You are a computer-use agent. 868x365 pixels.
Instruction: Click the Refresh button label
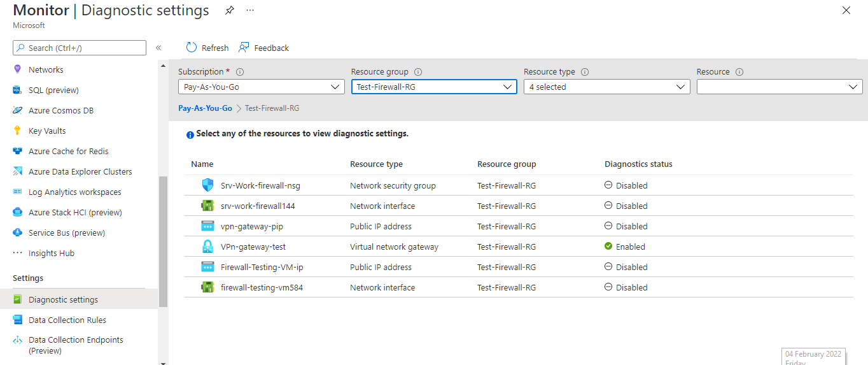click(215, 48)
